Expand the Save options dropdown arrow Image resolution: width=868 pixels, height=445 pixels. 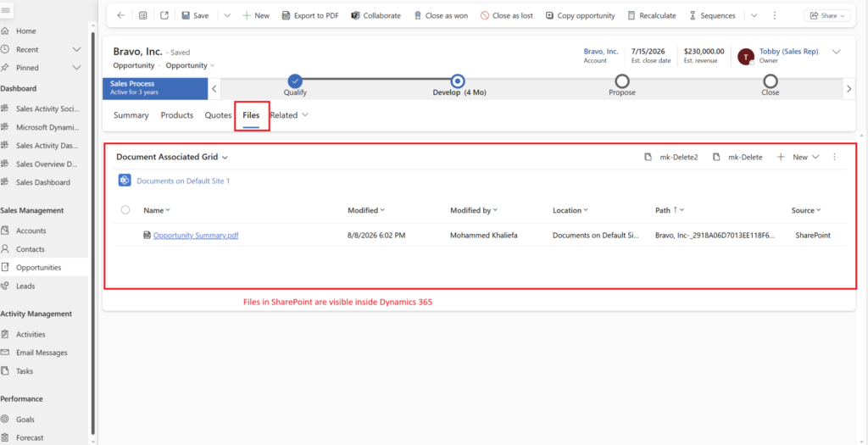[227, 15]
